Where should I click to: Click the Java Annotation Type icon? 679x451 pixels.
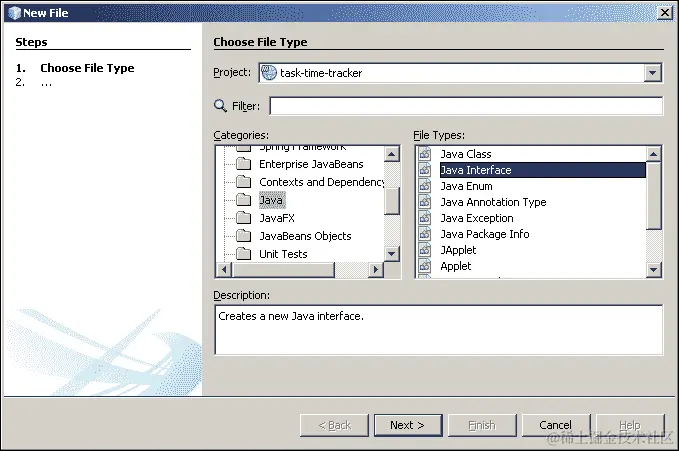425,202
